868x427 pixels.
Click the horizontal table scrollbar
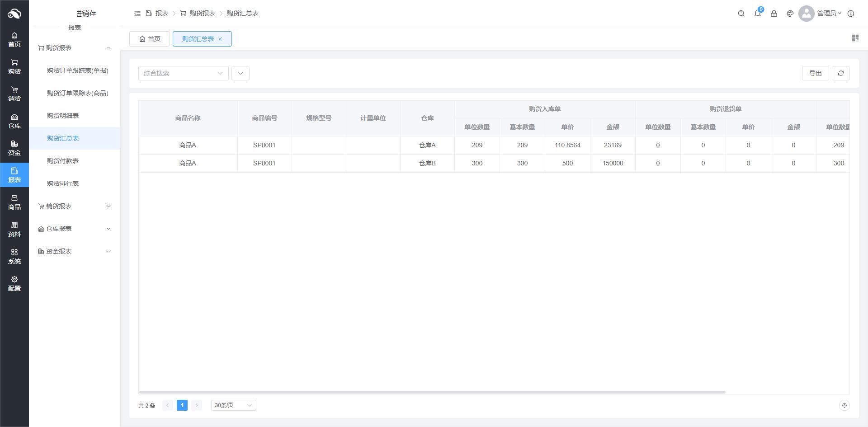[x=432, y=392]
